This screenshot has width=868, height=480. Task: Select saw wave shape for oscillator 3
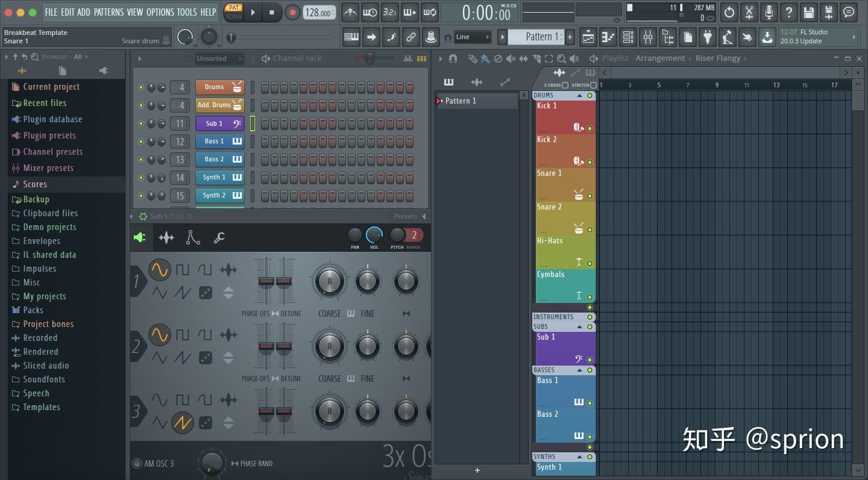(182, 423)
